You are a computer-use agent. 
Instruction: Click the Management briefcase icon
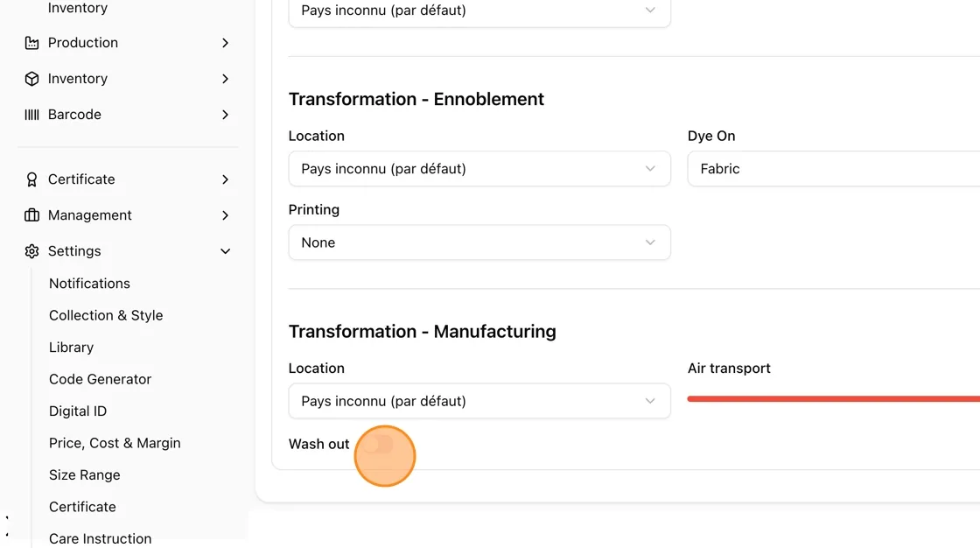click(31, 215)
